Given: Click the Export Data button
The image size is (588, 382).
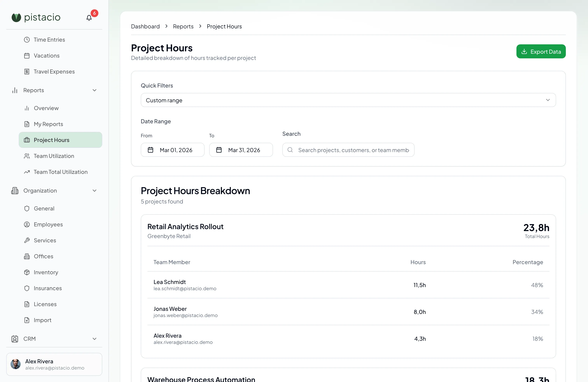Looking at the screenshot, I should [x=541, y=51].
